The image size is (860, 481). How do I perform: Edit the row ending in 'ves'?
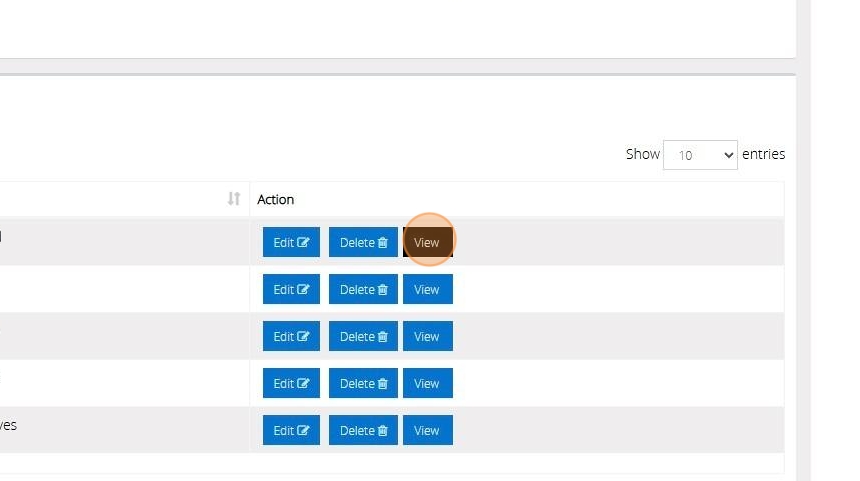click(x=291, y=431)
